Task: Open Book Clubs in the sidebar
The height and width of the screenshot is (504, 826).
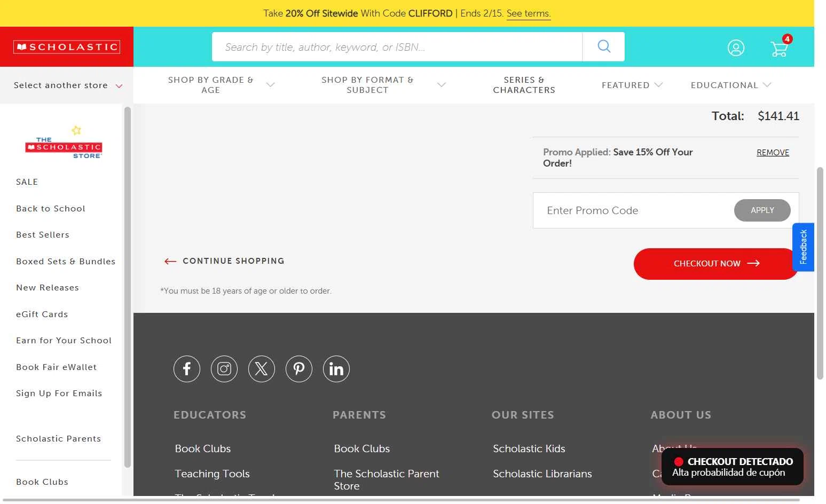Action: click(x=42, y=482)
